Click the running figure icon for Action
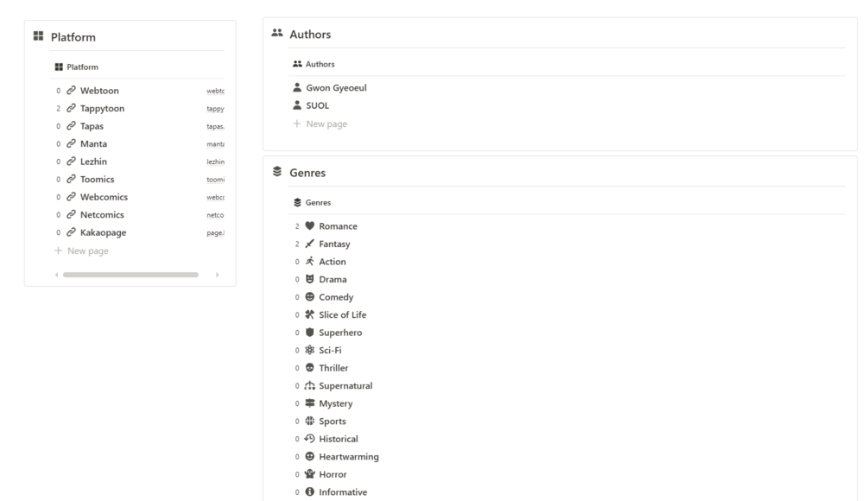This screenshot has height=501, width=868. [309, 262]
